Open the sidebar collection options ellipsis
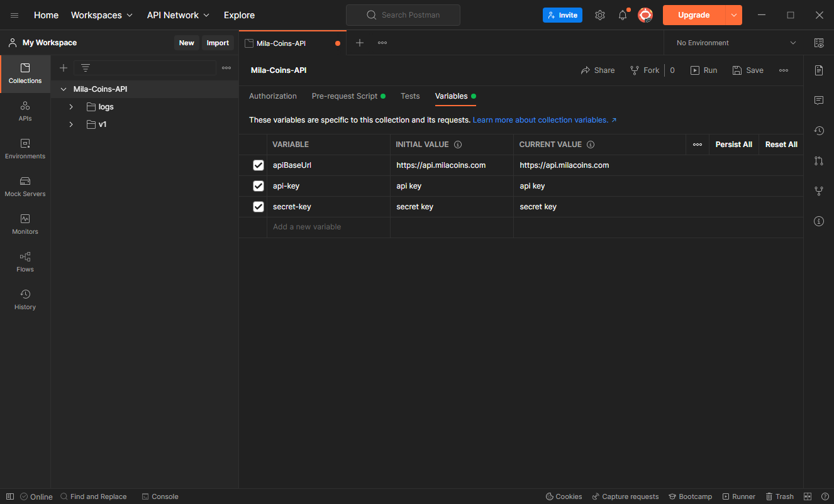Viewport: 834px width, 504px height. [226, 68]
